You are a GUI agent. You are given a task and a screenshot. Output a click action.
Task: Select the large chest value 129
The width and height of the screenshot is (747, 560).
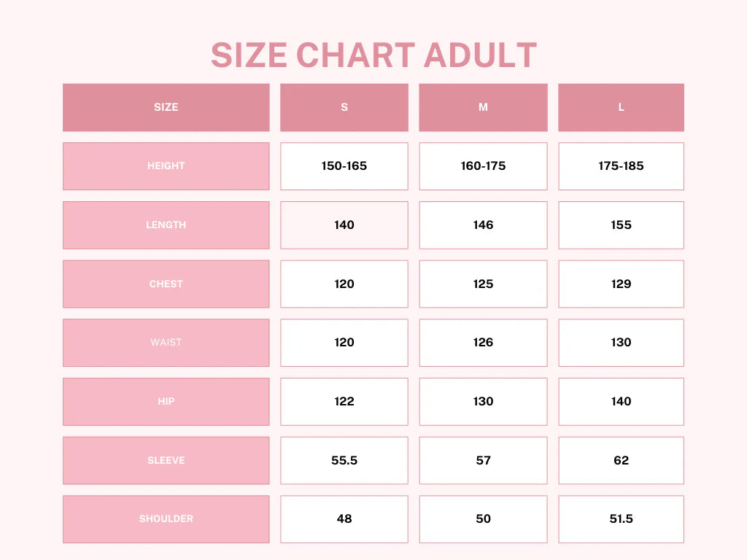pos(621,284)
